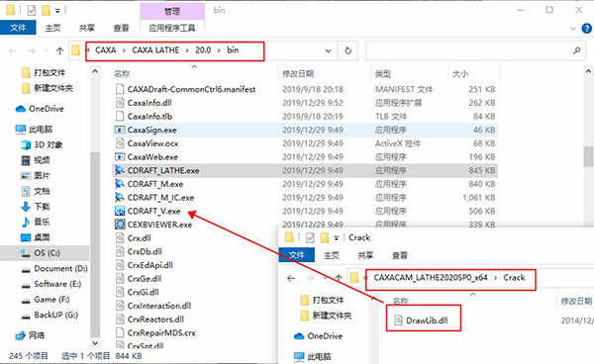Expand the address bar history dropdown

click(328, 50)
